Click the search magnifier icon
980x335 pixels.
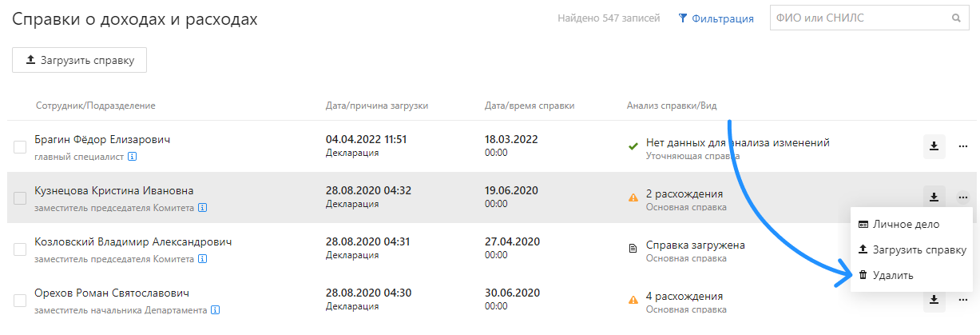click(x=955, y=18)
